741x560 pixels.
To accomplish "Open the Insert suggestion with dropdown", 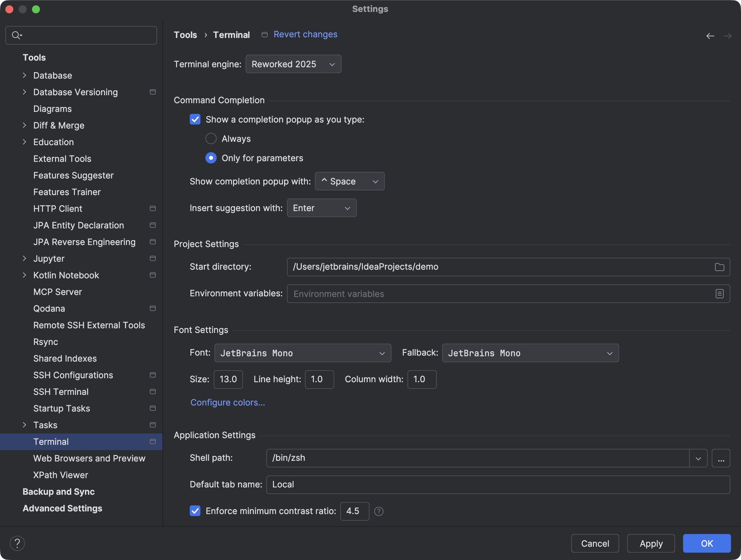I will pos(321,208).
